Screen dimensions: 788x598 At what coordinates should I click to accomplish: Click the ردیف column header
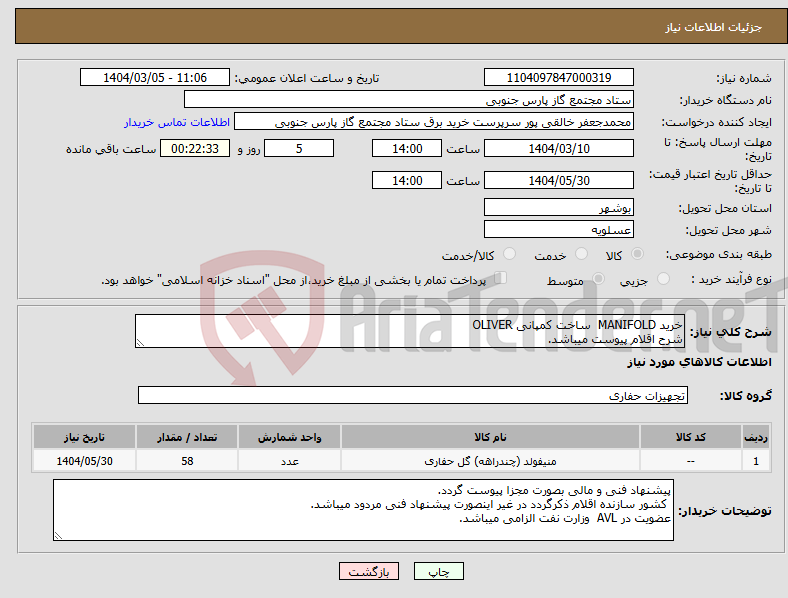[756, 437]
